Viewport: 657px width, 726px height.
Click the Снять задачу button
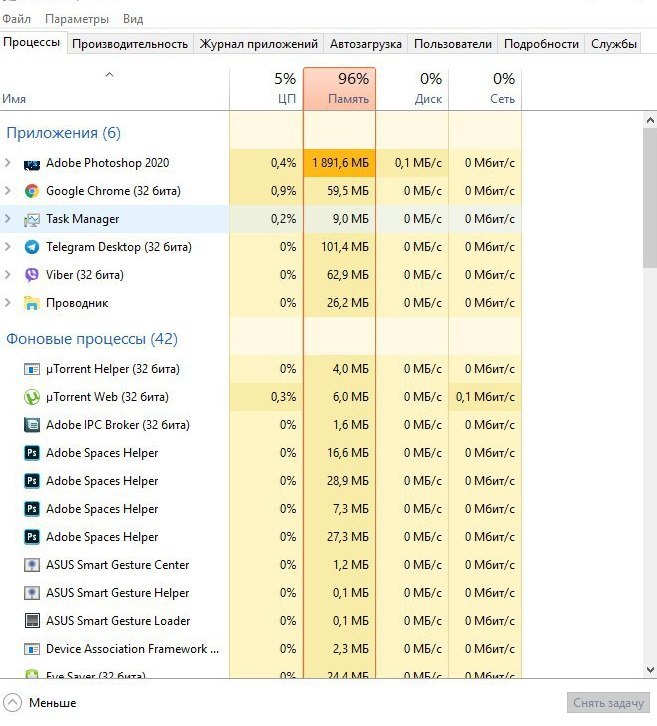click(608, 703)
